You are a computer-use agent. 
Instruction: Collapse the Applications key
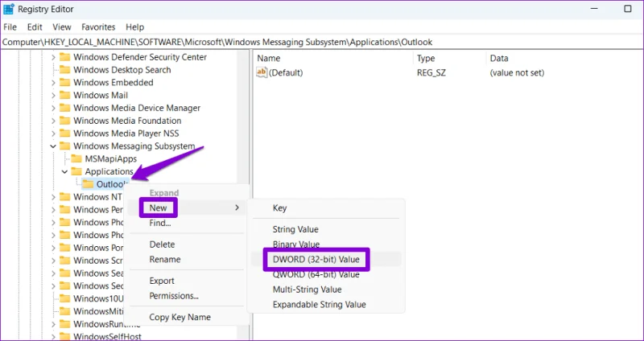coord(65,171)
